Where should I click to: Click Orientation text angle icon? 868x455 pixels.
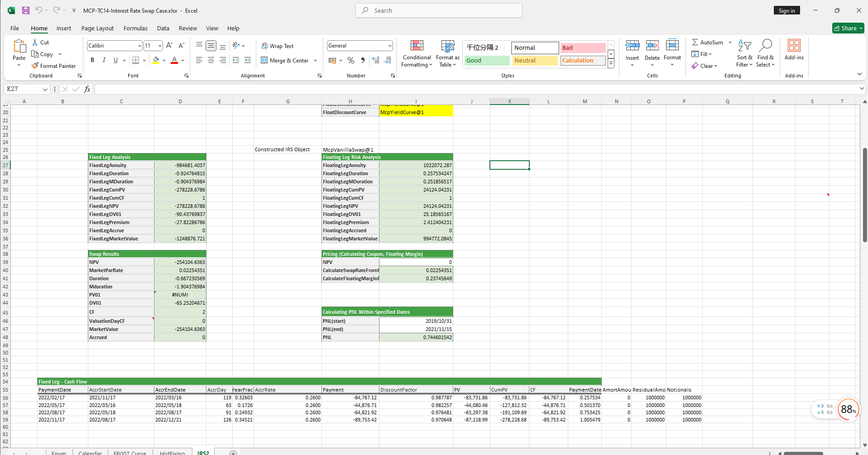coord(236,45)
